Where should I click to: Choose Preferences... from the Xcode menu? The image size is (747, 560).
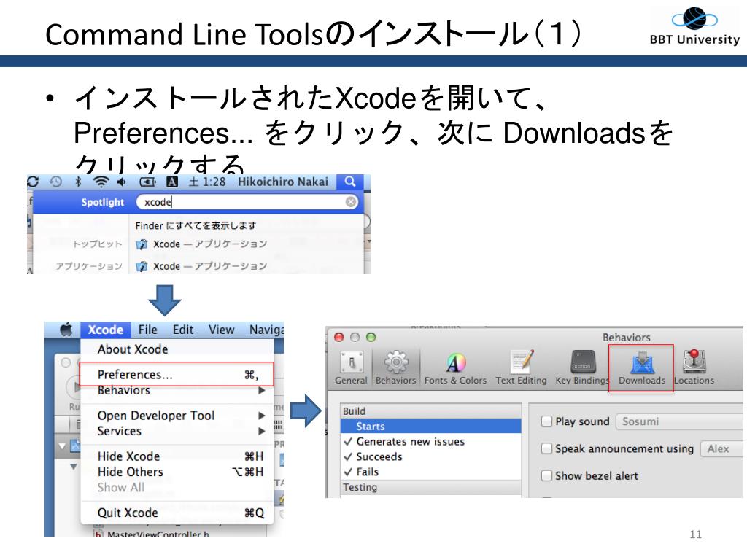click(x=177, y=374)
